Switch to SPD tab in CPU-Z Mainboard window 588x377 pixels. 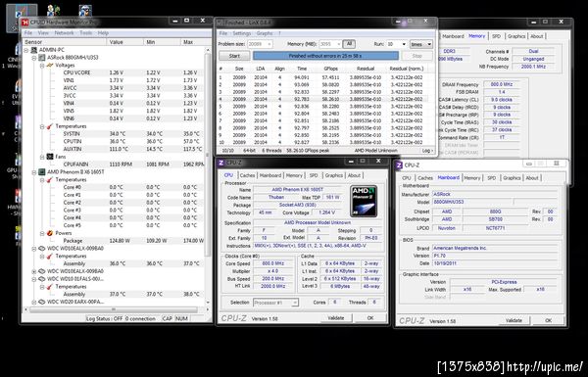[492, 178]
